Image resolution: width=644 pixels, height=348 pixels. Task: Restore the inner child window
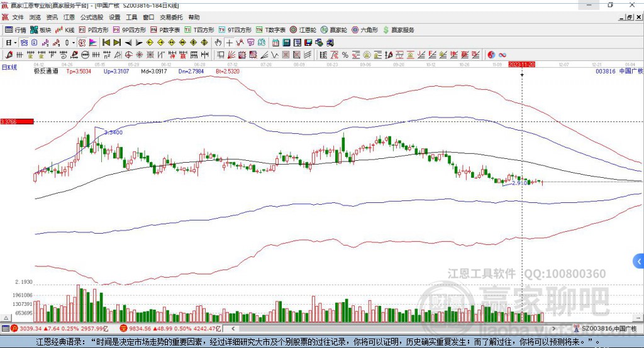[x=630, y=17]
